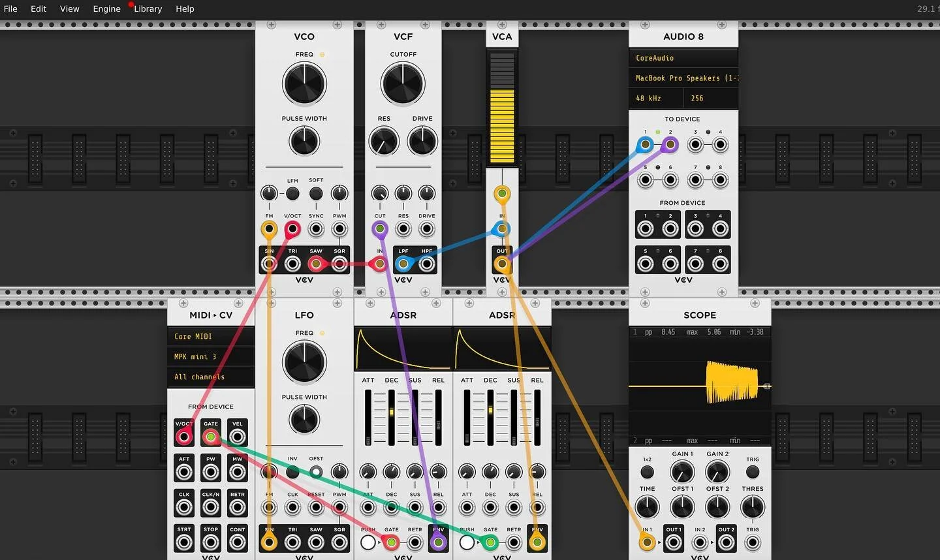Toggle the SOFT sync button on the VCO

coord(316,193)
